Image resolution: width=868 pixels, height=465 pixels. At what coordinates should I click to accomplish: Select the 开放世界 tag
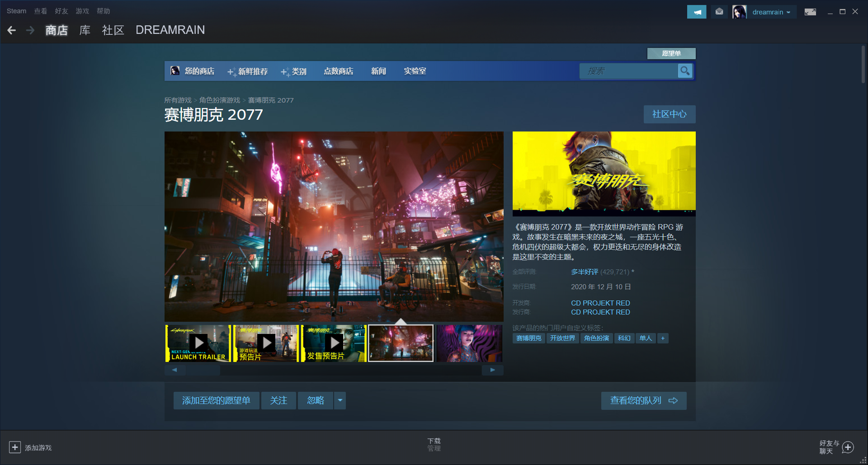click(x=562, y=338)
